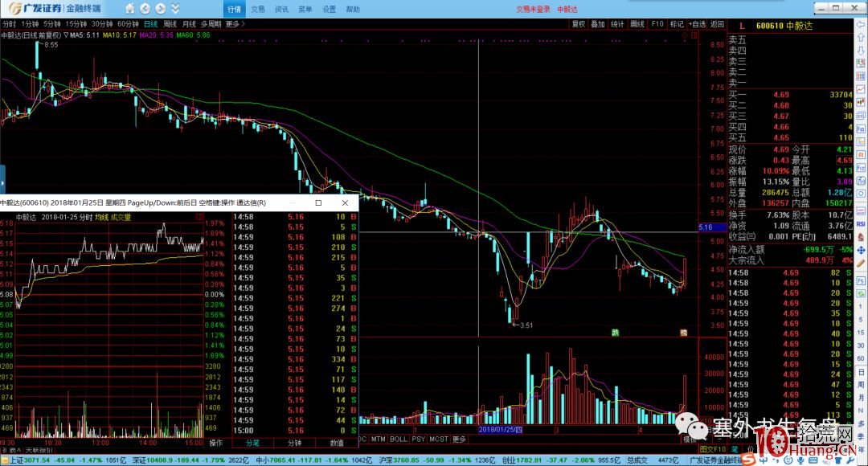Open the MA indicator dropdown triangle
Image resolution: width=868 pixels, height=466 pixels.
pos(66,35)
